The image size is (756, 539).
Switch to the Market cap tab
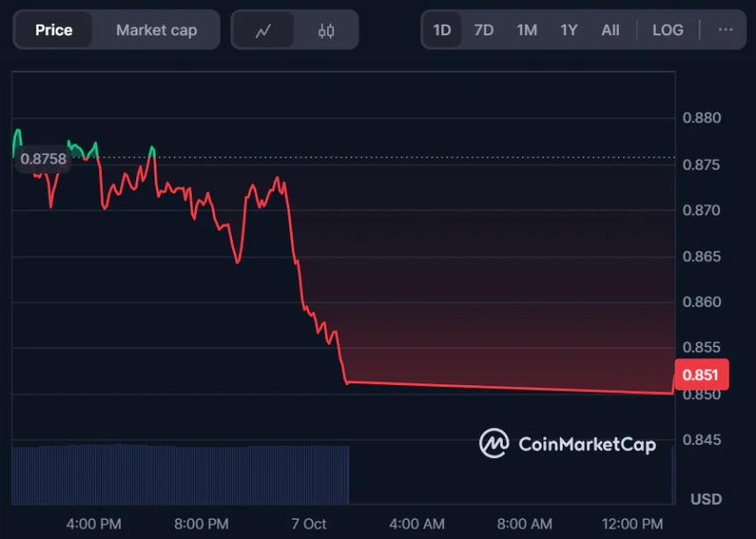tap(156, 30)
